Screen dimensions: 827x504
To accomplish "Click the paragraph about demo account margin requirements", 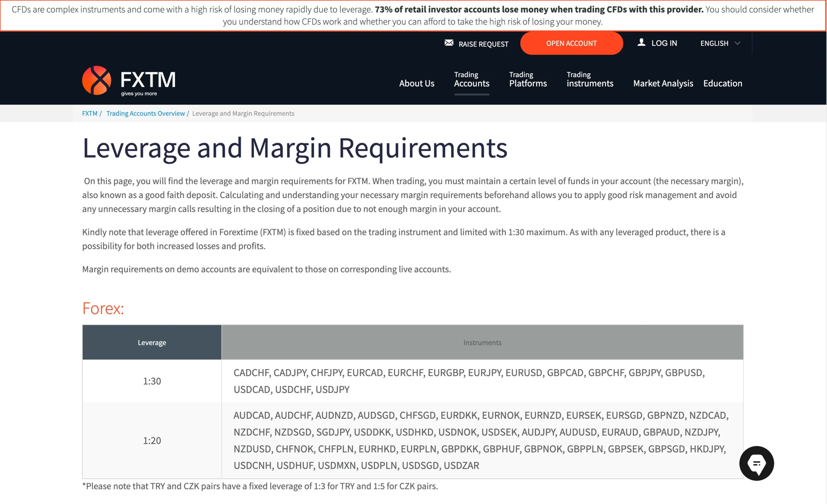I will pyautogui.click(x=267, y=269).
